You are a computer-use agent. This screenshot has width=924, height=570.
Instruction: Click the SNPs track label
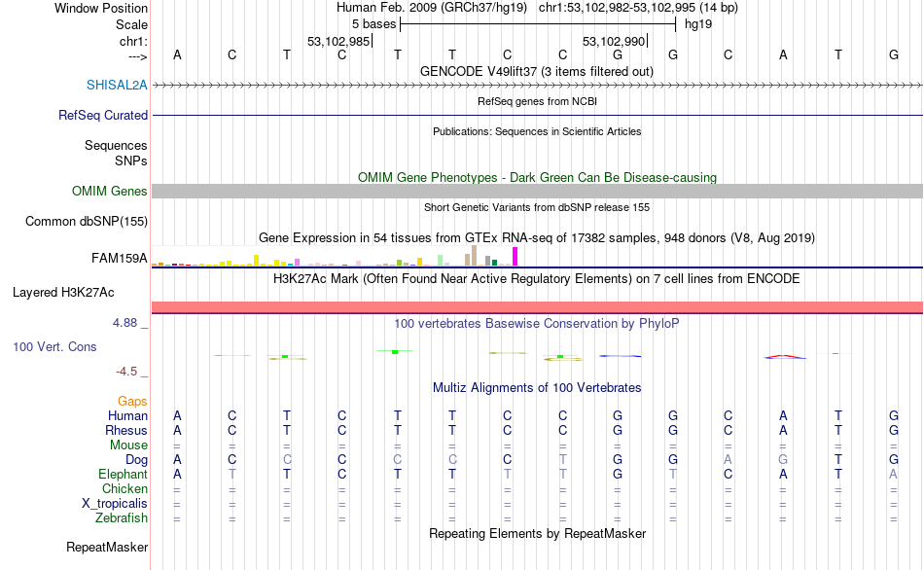click(131, 160)
